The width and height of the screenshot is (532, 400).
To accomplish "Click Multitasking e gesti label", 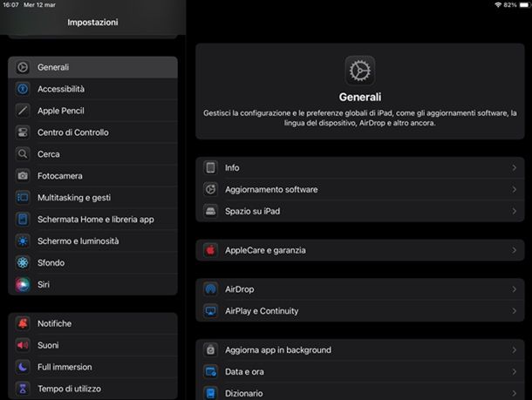I will 74,198.
